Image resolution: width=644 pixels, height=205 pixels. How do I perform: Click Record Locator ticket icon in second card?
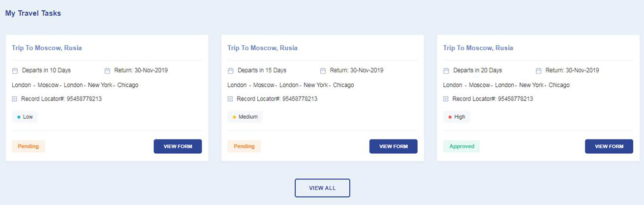point(230,99)
